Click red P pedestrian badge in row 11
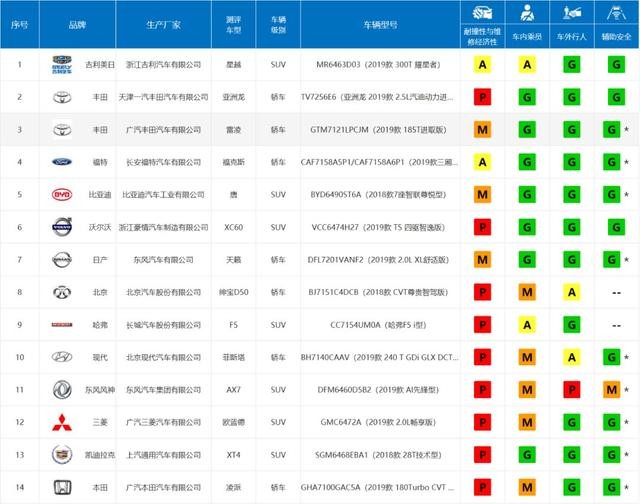 coord(572,390)
